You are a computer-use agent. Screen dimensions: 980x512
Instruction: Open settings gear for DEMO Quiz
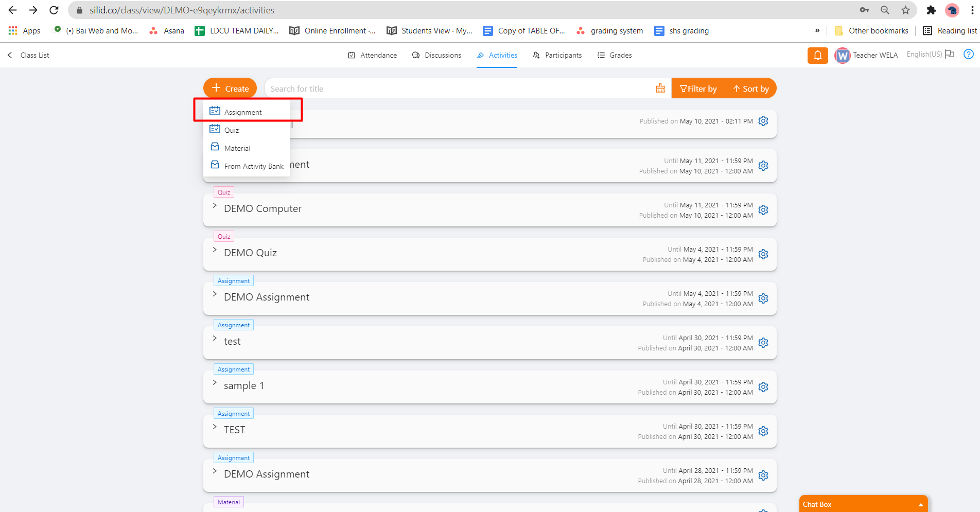(x=763, y=254)
